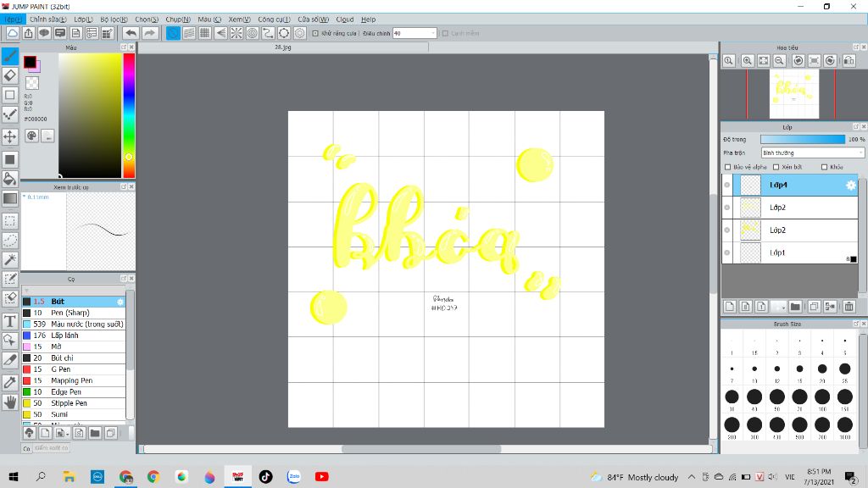The height and width of the screenshot is (488, 868).
Task: Select the Bút chì brush
Action: (75, 358)
